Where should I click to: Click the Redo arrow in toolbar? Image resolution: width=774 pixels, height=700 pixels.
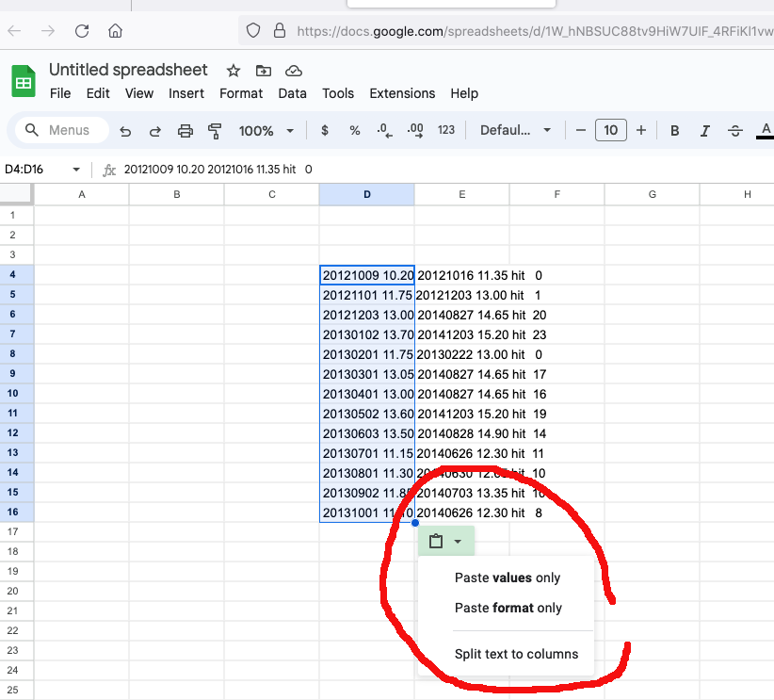(x=155, y=131)
